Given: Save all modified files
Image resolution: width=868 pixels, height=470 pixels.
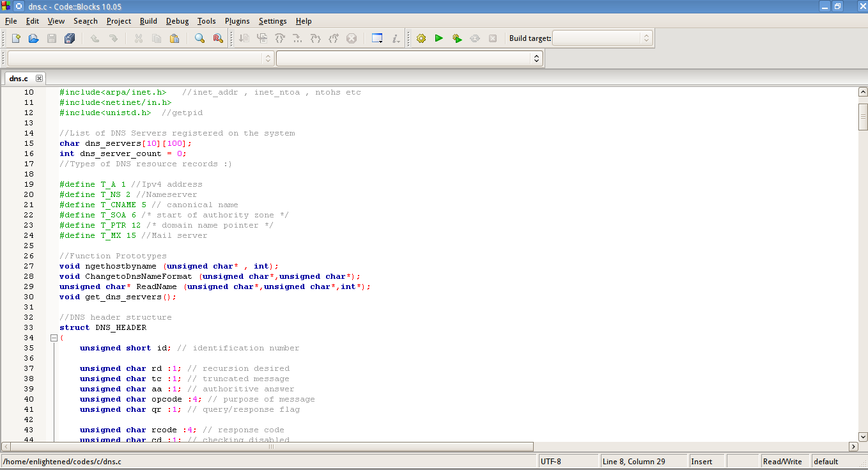Looking at the screenshot, I should tap(70, 38).
